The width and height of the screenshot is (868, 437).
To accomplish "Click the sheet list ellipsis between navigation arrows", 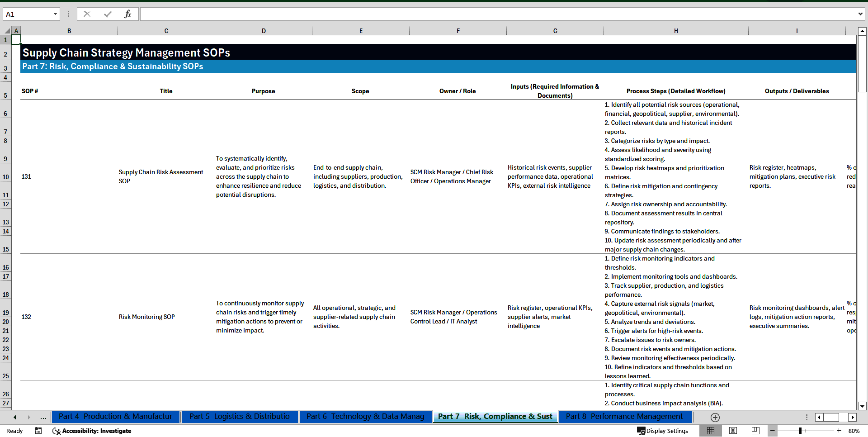I will (x=43, y=417).
